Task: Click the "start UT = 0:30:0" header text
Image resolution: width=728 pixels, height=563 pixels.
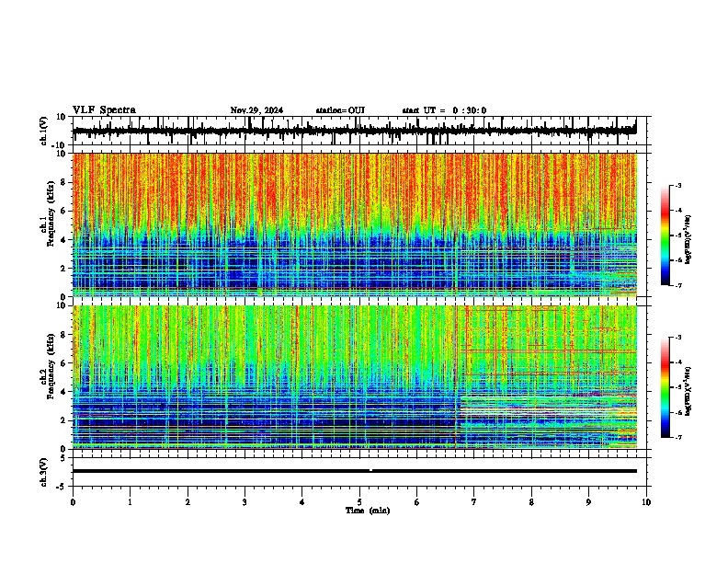Action: [x=444, y=110]
